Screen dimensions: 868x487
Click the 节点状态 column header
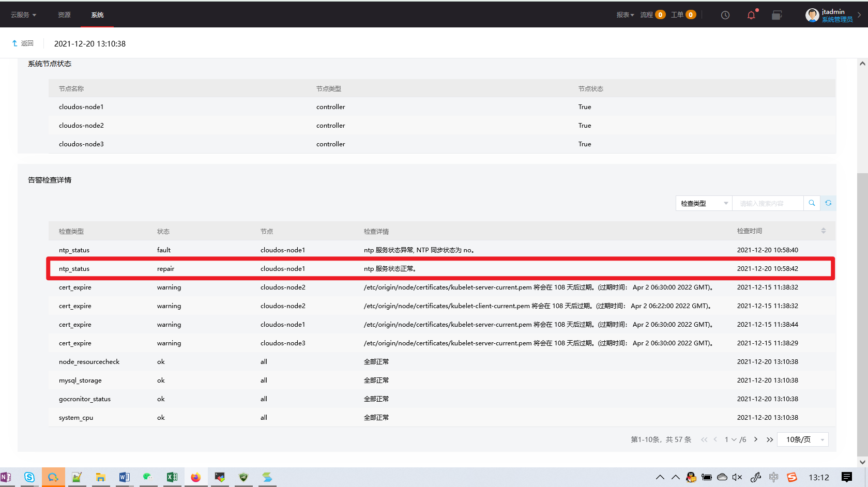pyautogui.click(x=591, y=89)
